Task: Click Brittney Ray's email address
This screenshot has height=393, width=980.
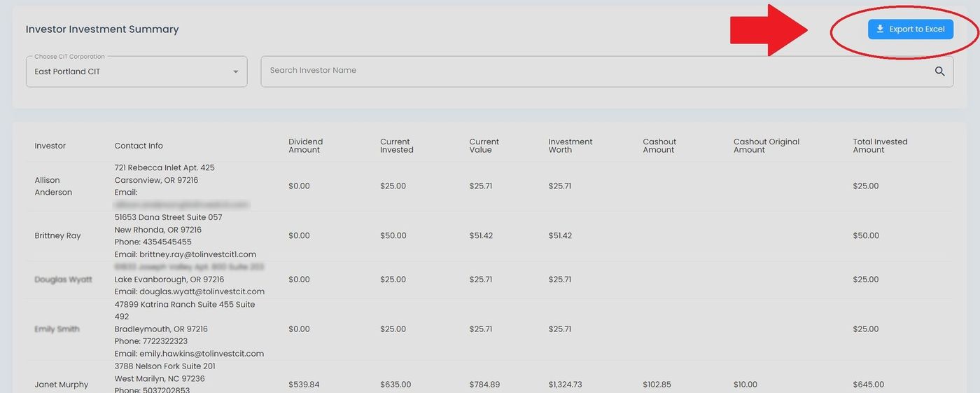Action: coord(198,254)
